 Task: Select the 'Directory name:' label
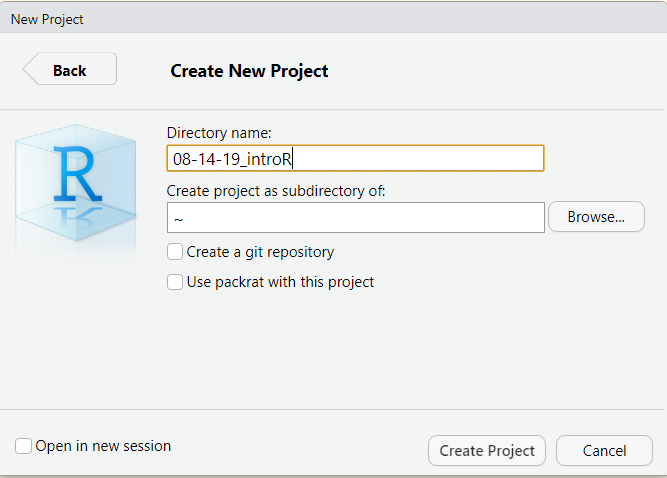pyautogui.click(x=219, y=133)
